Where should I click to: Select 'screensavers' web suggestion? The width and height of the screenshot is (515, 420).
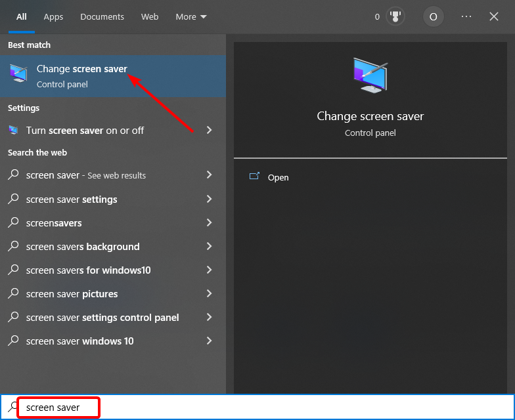pos(113,222)
